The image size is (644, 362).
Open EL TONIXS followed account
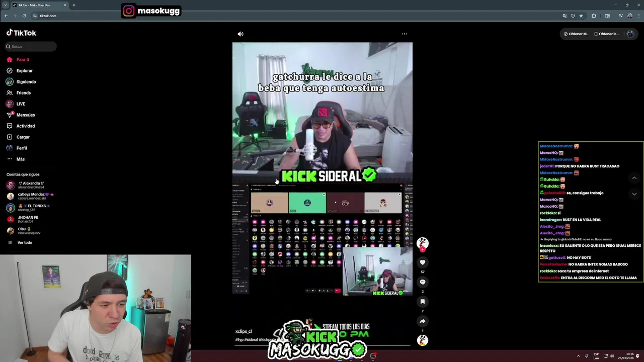tap(29, 208)
